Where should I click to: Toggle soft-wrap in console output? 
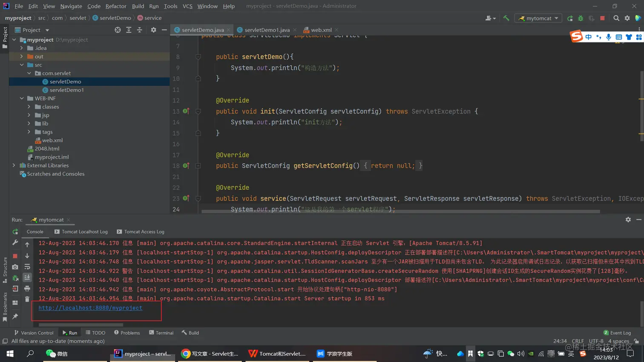[27, 267]
